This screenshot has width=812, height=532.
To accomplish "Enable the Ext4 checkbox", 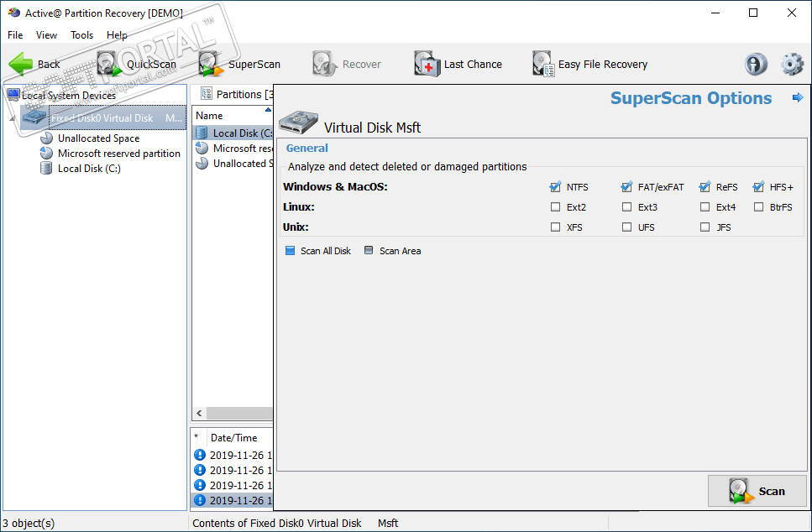I will pos(705,207).
